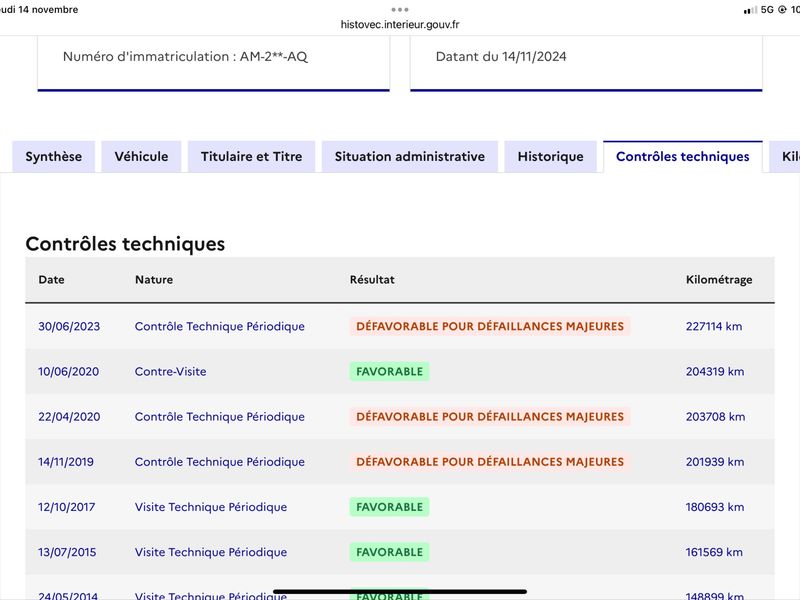Viewport: 800px width, 600px height.
Task: Click the Numéro d'immatriculation AM-2**-AQ text
Action: (x=185, y=57)
